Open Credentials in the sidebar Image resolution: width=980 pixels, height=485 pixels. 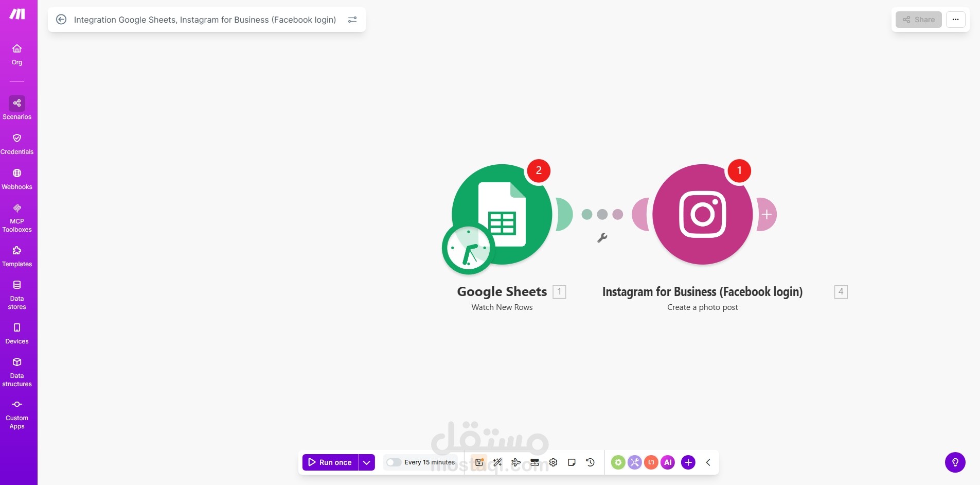pos(17,144)
